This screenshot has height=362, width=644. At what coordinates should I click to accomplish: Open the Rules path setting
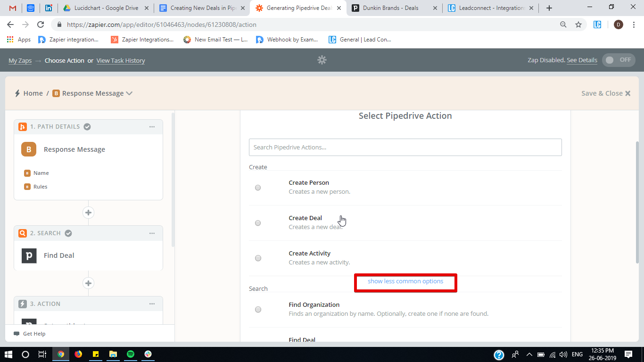click(41, 187)
